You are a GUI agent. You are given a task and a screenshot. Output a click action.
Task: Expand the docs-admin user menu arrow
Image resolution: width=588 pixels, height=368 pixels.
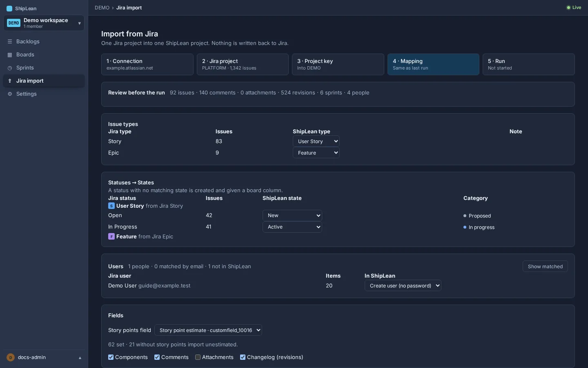[80, 358]
